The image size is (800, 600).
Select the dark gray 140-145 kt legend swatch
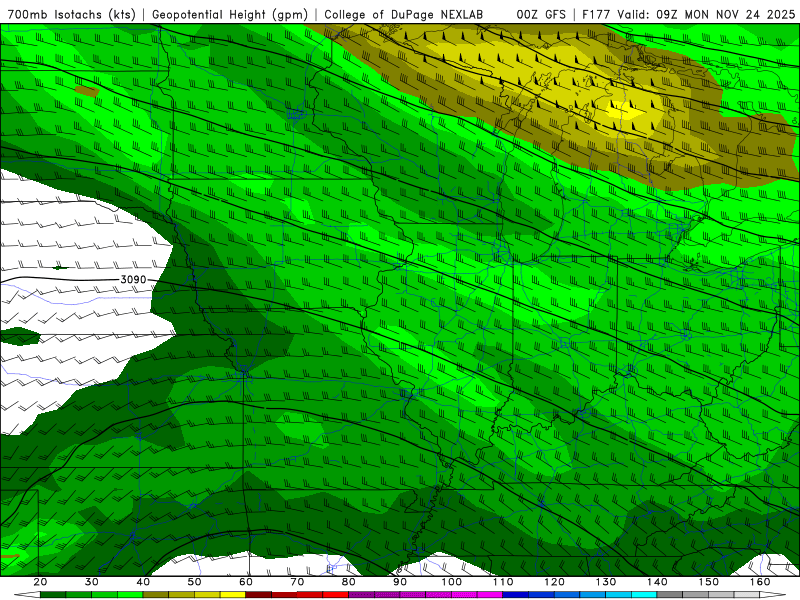670,595
